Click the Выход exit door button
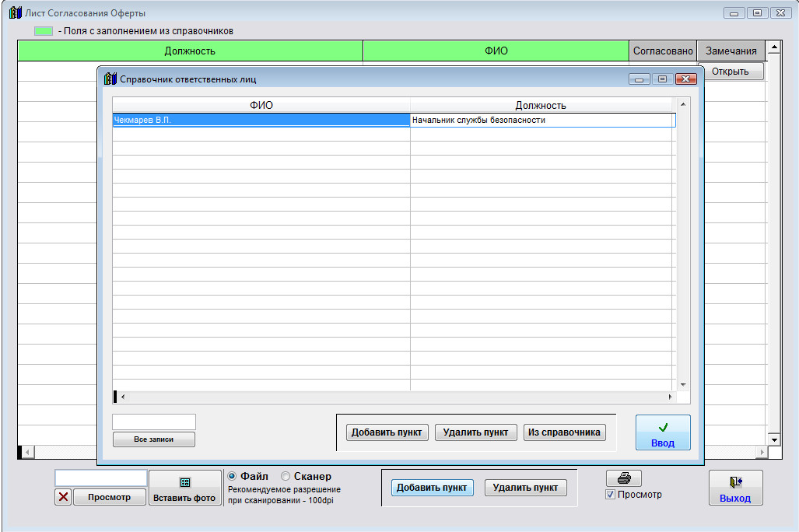Image resolution: width=799 pixels, height=532 pixels. pos(735,488)
